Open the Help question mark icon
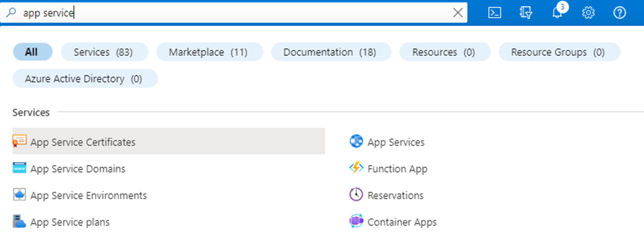This screenshot has width=644, height=246. [620, 13]
